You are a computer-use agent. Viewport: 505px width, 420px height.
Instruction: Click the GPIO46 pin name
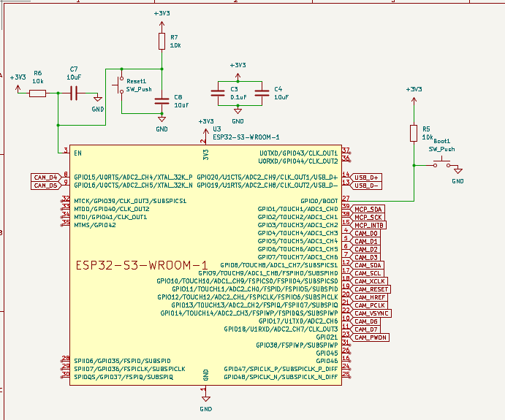tap(327, 361)
